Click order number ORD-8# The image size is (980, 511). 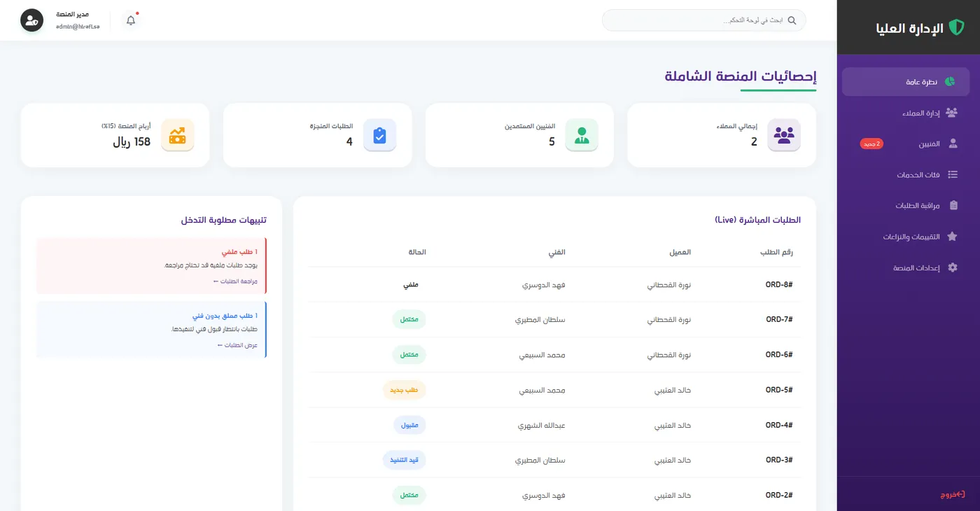tap(779, 284)
